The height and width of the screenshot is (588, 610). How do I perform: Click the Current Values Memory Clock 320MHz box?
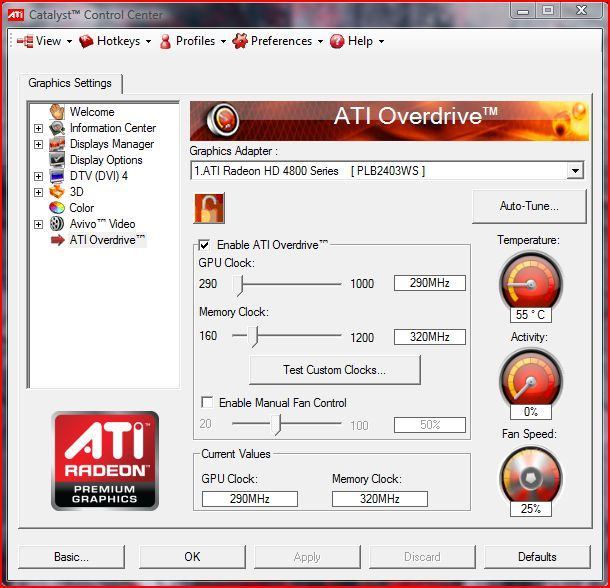click(380, 499)
